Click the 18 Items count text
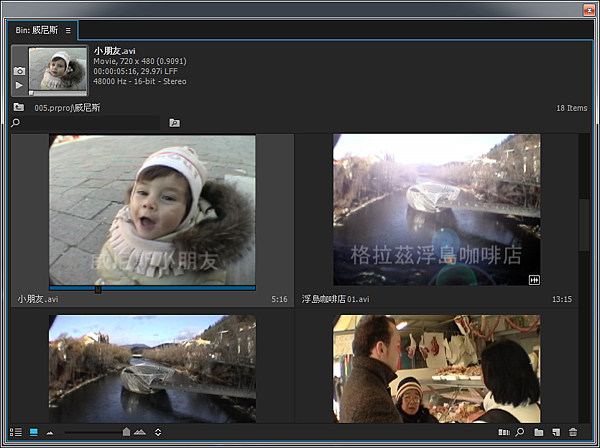This screenshot has height=448, width=600. [571, 108]
